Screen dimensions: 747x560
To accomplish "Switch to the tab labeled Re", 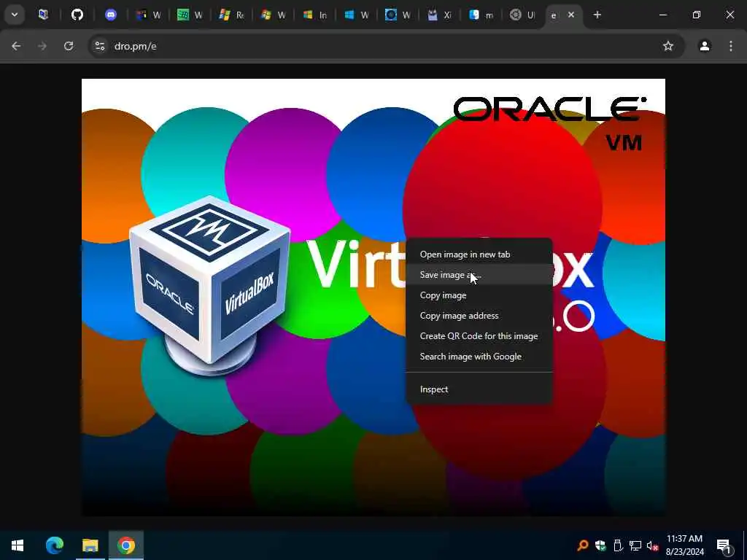I will click(x=231, y=15).
